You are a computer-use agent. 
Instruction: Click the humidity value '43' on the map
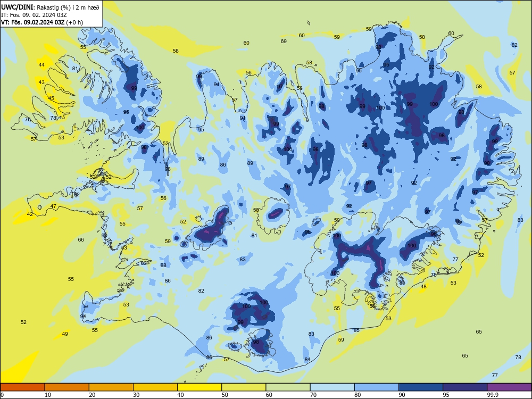pyautogui.click(x=41, y=82)
